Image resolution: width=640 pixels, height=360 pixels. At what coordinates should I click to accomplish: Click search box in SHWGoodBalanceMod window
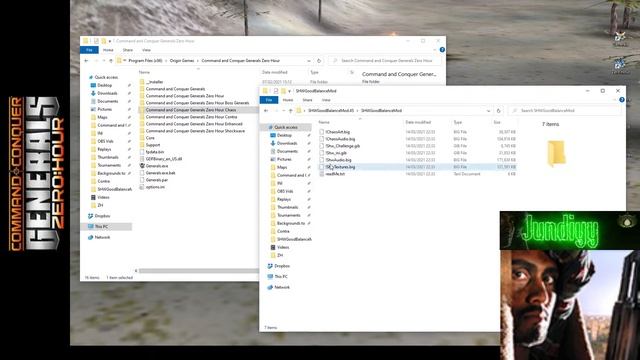[x=565, y=111]
